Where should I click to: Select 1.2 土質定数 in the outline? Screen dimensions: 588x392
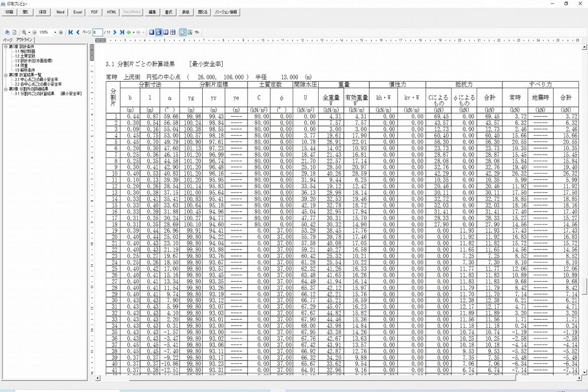(25, 56)
